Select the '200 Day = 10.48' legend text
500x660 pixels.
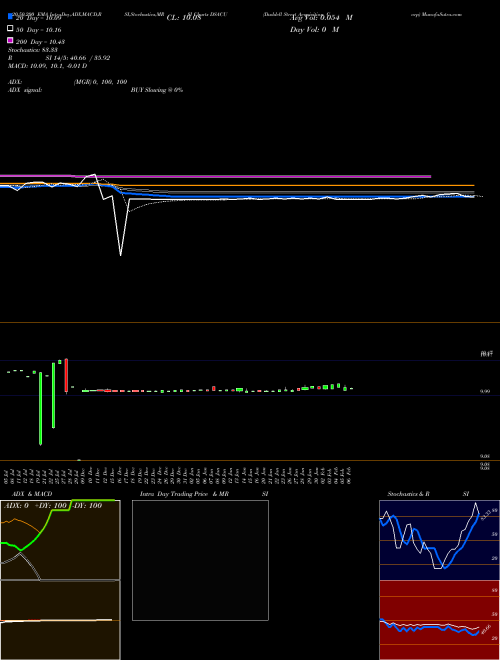[x=40, y=42]
